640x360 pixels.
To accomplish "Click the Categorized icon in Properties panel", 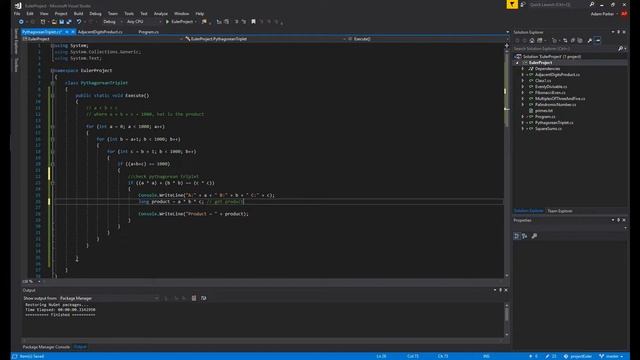I will 517,236.
